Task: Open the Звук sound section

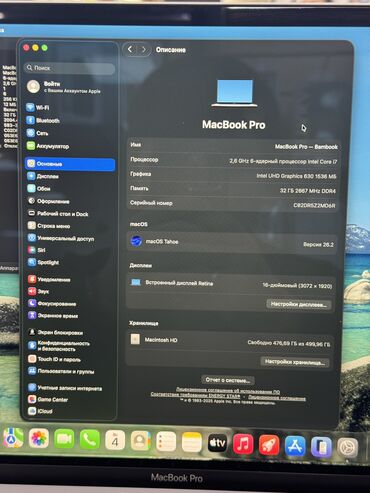Action: coord(38,291)
